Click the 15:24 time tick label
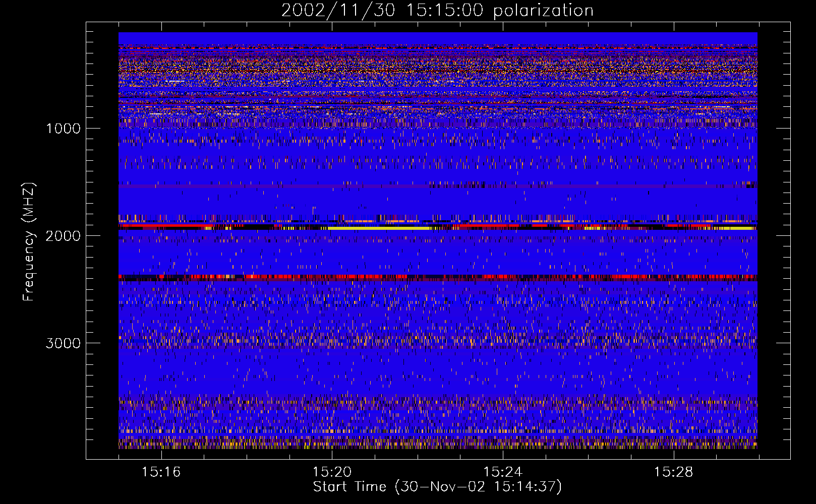The width and height of the screenshot is (816, 504). (502, 472)
